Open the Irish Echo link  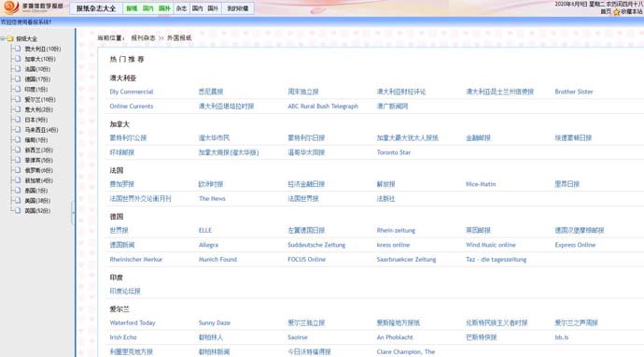click(123, 337)
